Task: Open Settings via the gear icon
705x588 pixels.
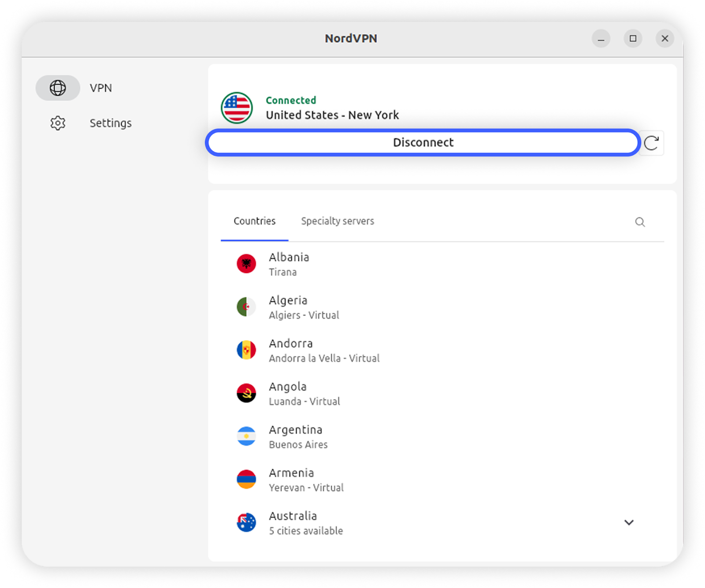Action: [58, 123]
